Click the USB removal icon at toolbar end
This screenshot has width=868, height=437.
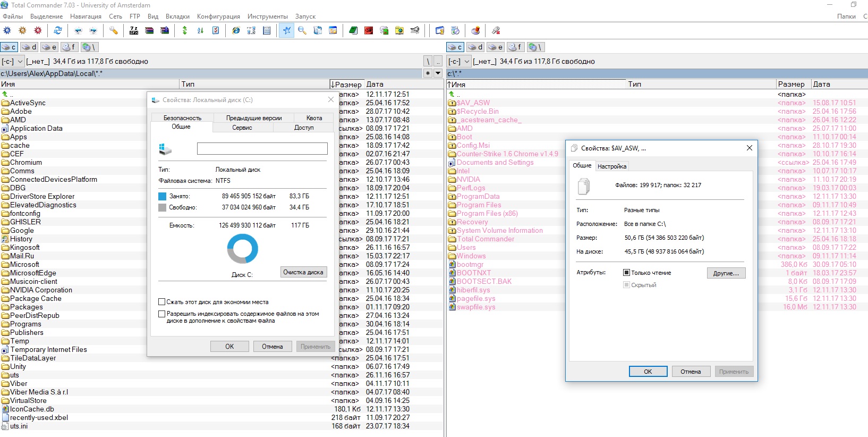tap(496, 31)
